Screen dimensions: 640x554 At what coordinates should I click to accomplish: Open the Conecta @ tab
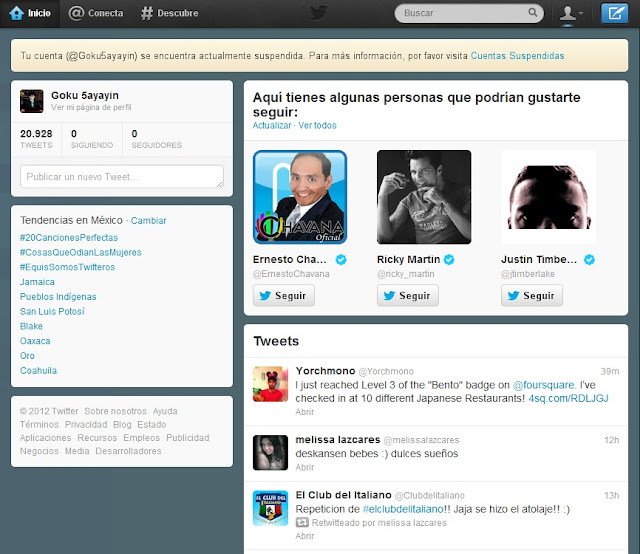pos(96,13)
